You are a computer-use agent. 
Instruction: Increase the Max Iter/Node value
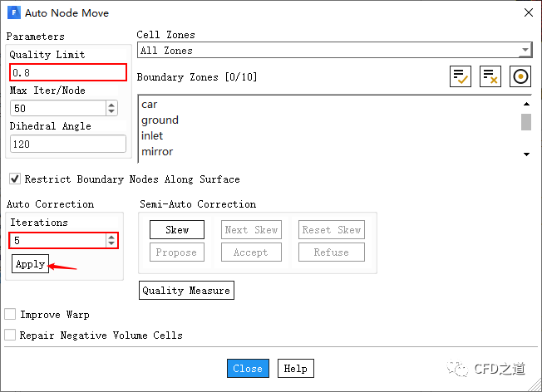[x=111, y=105]
